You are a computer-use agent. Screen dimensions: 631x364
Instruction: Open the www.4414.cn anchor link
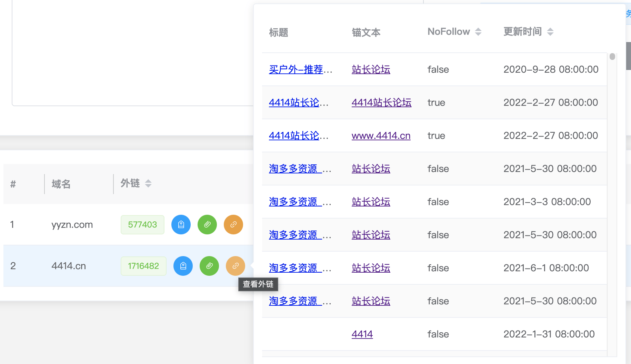pyautogui.click(x=381, y=136)
